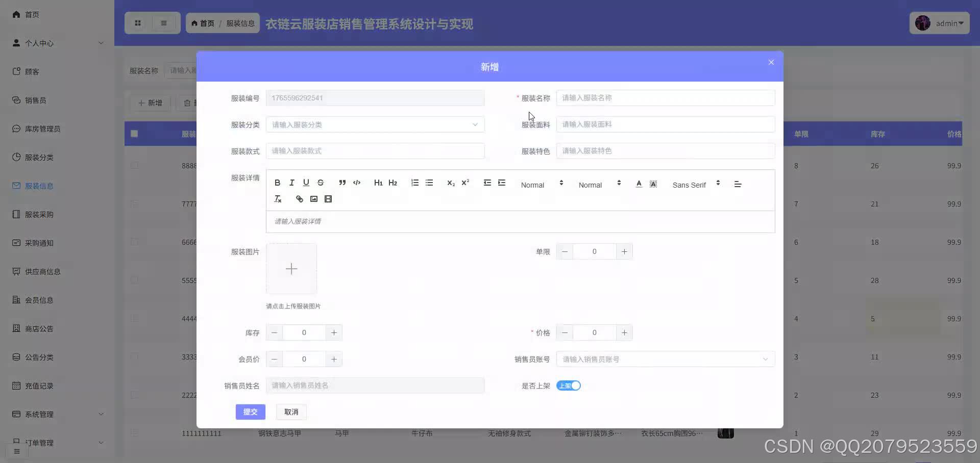Screen dimensions: 980x463
Task: Click the 首页 breadcrumb link
Action: click(203, 23)
